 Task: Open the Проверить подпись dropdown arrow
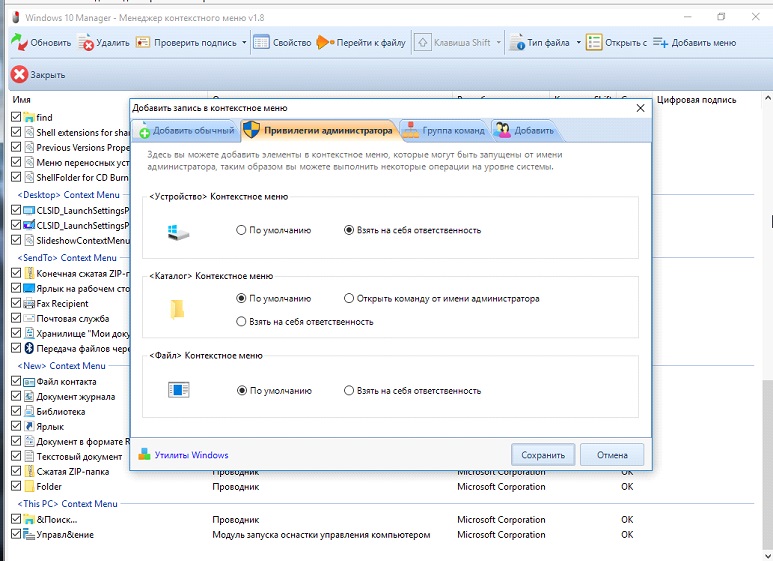coord(244,43)
